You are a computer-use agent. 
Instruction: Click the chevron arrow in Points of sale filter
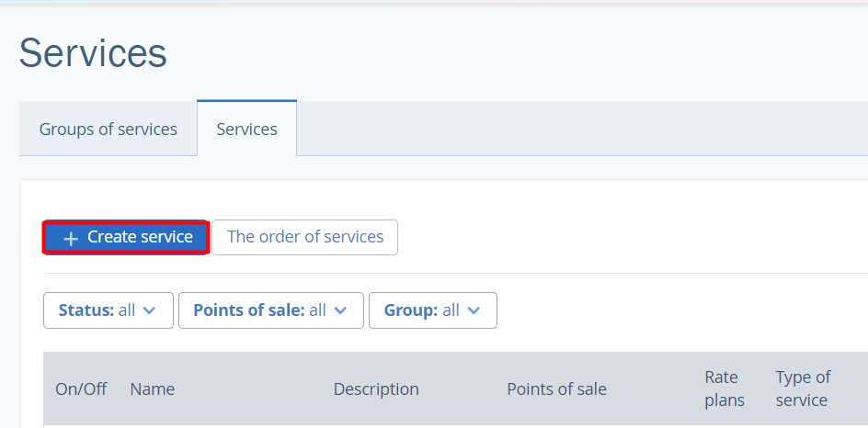tap(341, 310)
